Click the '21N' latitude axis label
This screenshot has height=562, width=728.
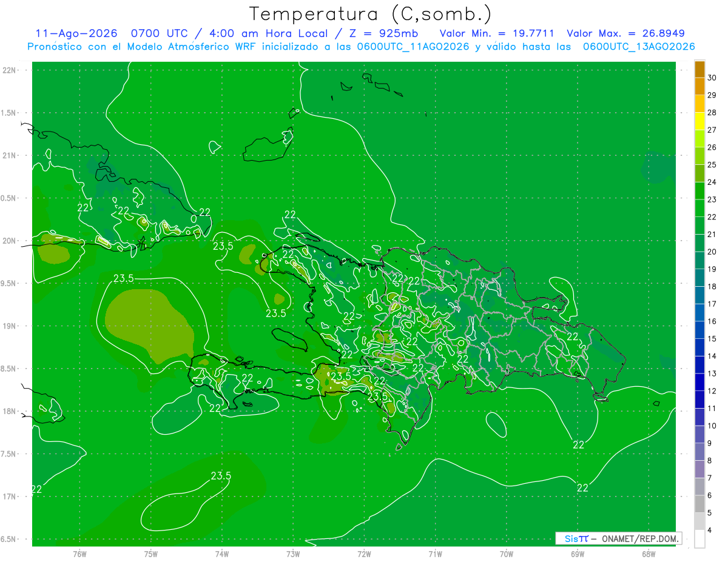coord(10,156)
